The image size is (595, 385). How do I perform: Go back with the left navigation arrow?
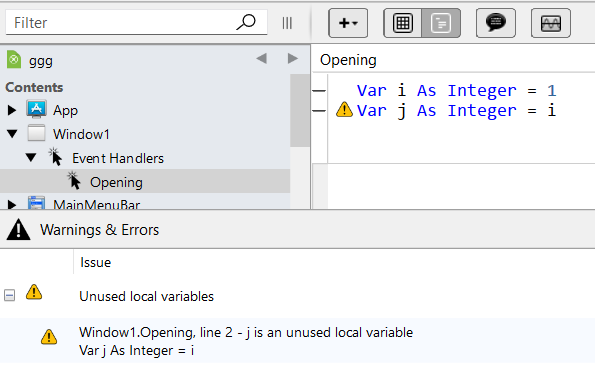pos(261,58)
